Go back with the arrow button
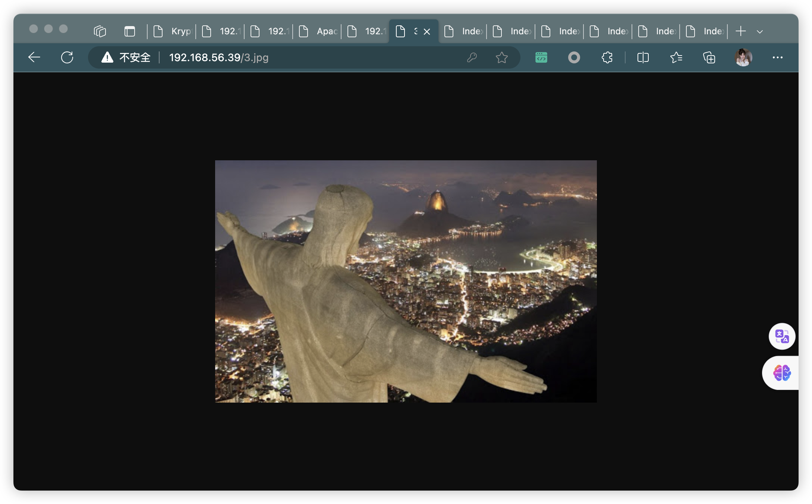The image size is (812, 504). point(34,57)
